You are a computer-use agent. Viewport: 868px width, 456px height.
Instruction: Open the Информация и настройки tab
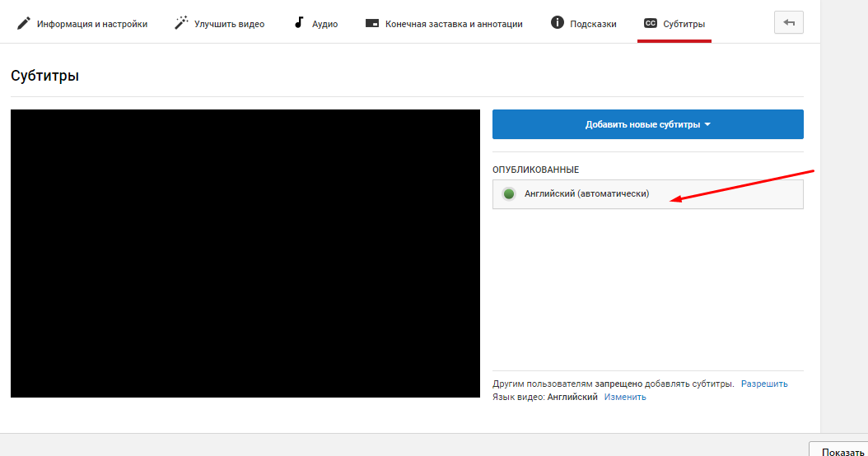pos(82,24)
